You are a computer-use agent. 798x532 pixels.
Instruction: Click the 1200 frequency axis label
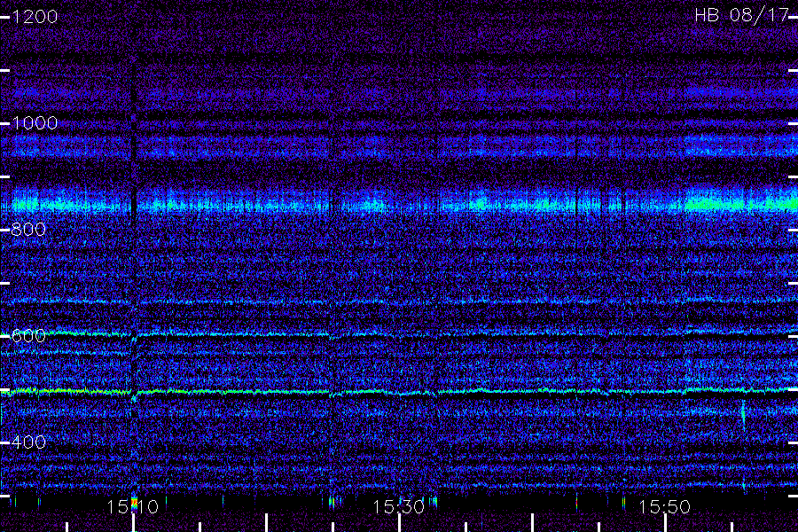pos(35,17)
